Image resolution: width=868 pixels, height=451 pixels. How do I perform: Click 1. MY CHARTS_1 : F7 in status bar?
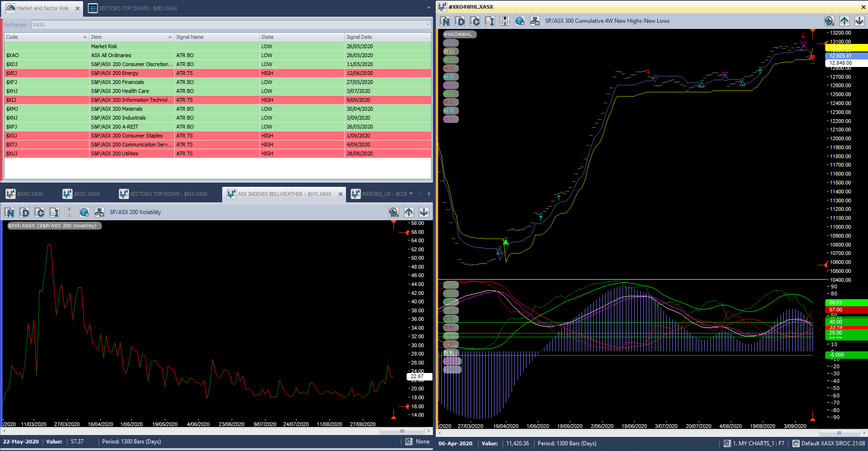point(758,443)
